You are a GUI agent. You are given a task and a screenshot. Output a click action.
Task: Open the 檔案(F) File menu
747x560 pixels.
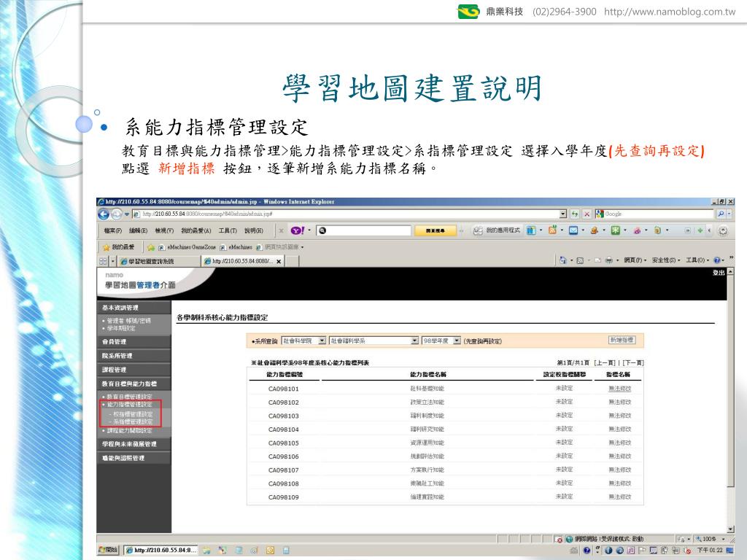pyautogui.click(x=112, y=231)
